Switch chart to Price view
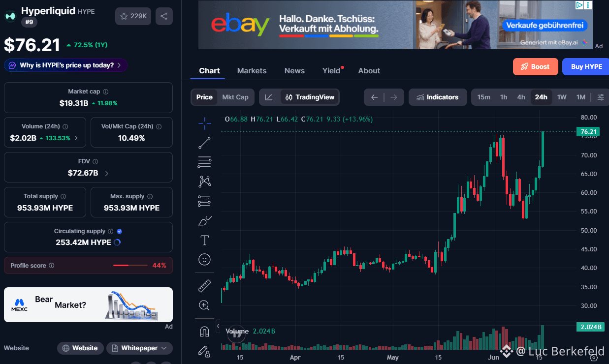609x364 pixels. coord(204,97)
